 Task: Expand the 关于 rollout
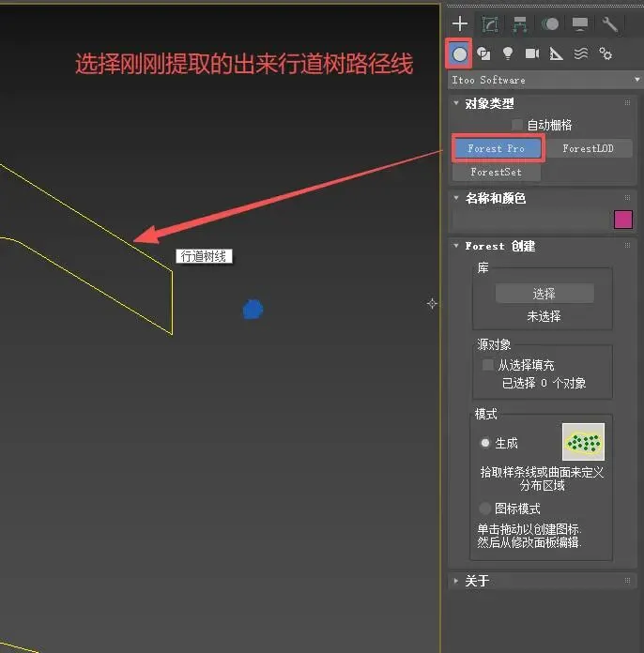point(456,581)
